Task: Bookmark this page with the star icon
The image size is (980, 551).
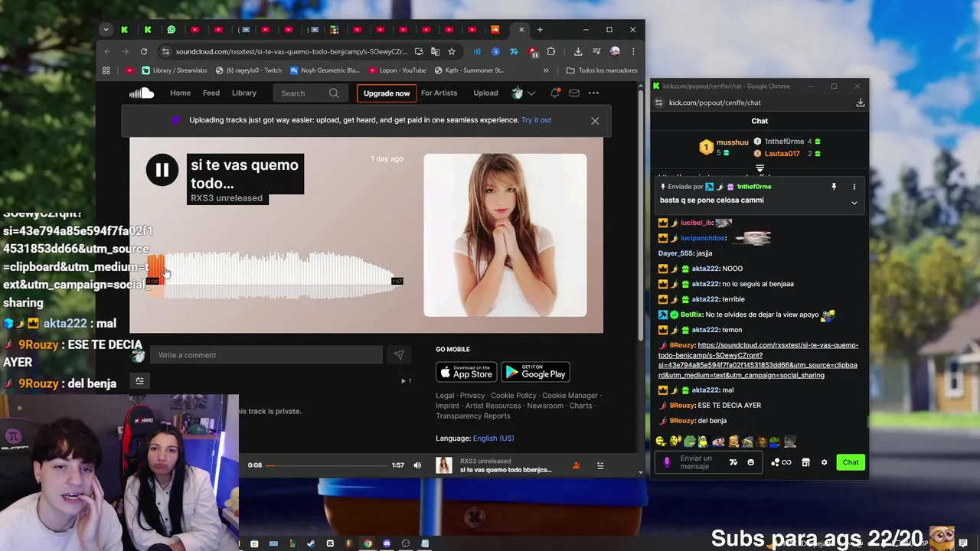Action: click(452, 51)
